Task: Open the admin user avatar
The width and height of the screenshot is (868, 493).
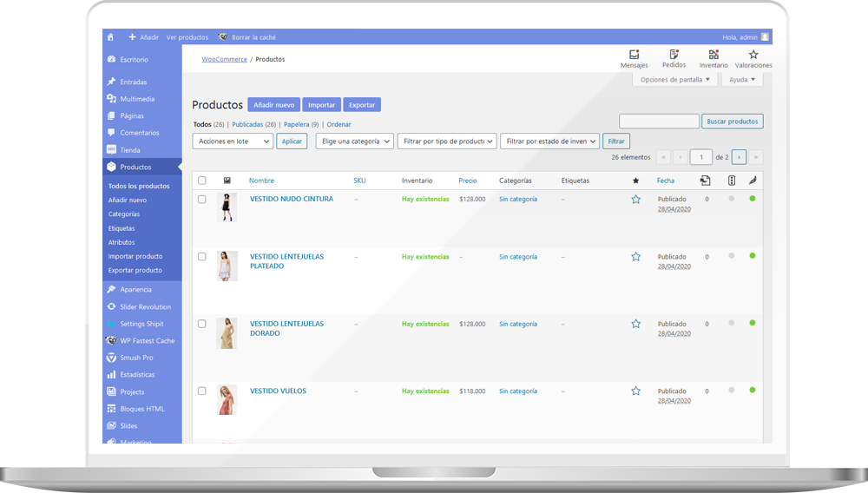Action: pos(765,37)
